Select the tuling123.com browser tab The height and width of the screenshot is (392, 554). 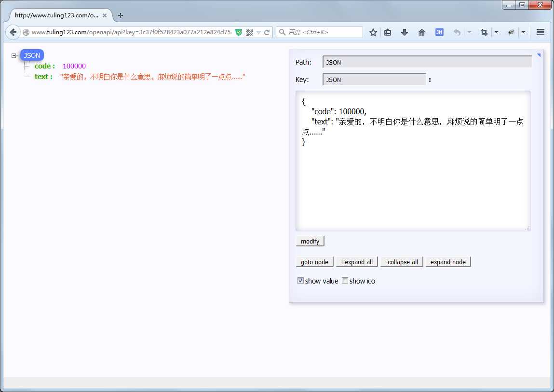[56, 15]
